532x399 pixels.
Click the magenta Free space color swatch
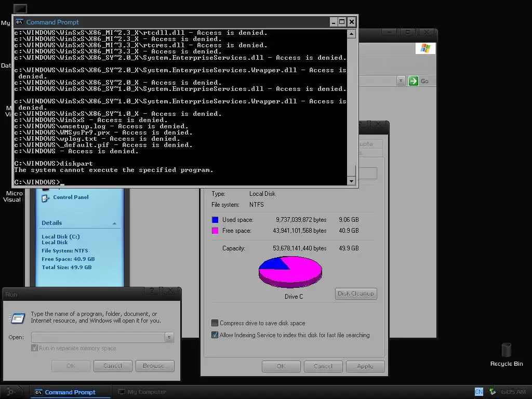coord(215,231)
